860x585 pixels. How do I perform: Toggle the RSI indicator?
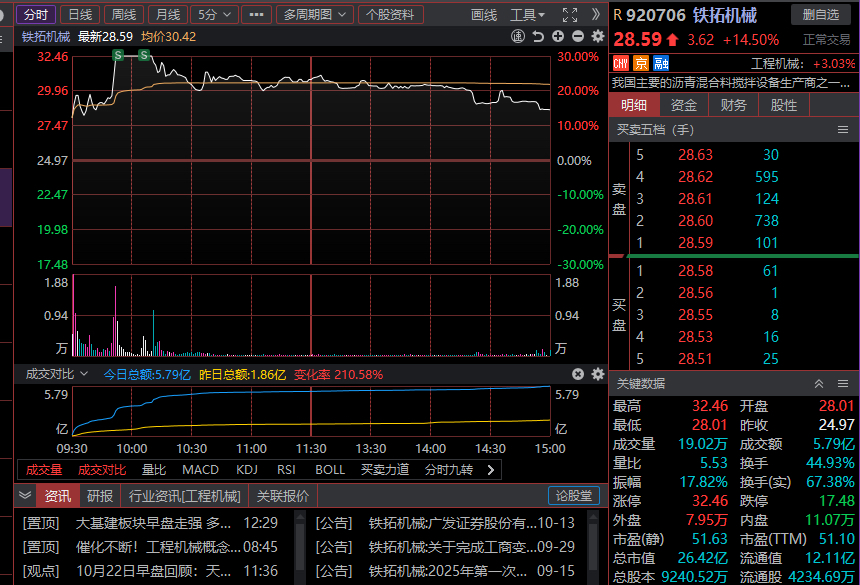tap(286, 470)
